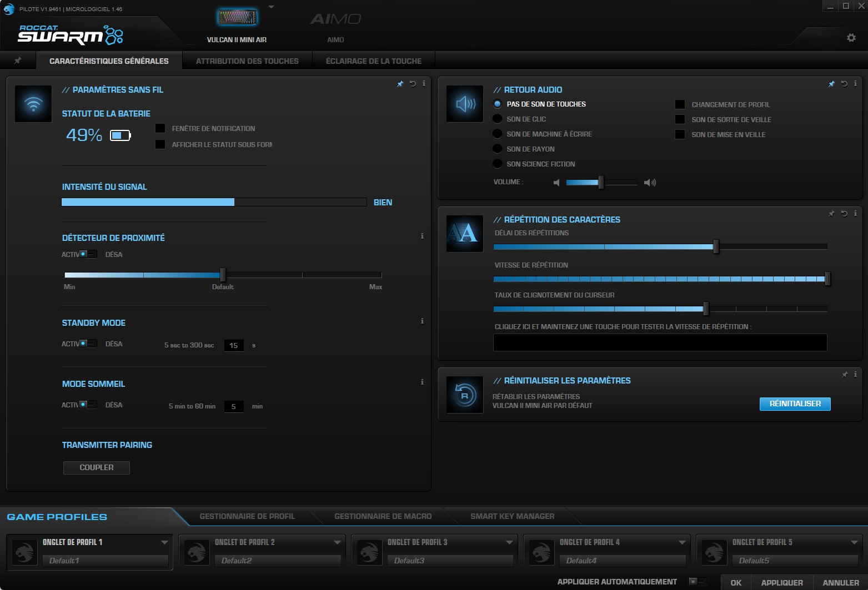
Task: Switch to Attribution des Touches tab
Action: 247,61
